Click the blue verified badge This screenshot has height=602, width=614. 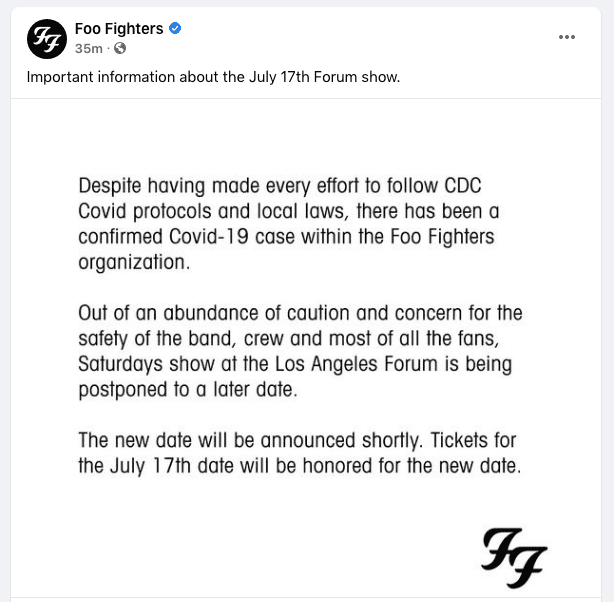[175, 28]
